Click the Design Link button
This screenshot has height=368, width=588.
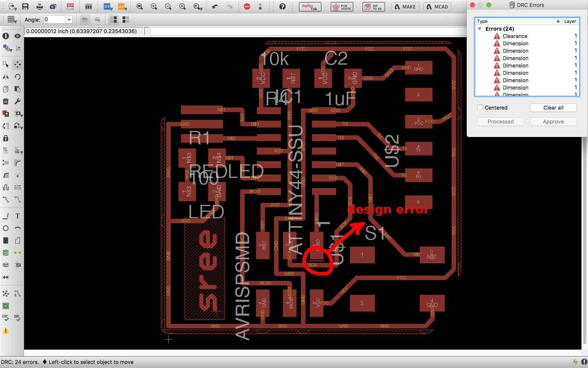pos(310,7)
